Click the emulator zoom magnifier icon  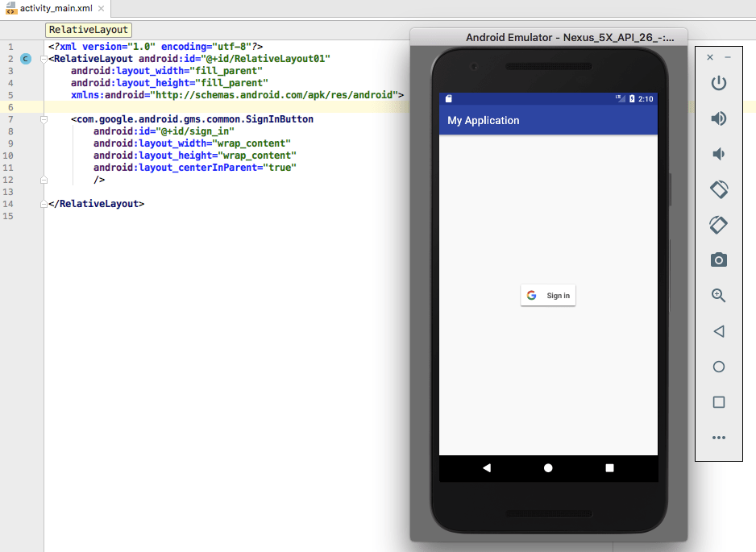[718, 296]
